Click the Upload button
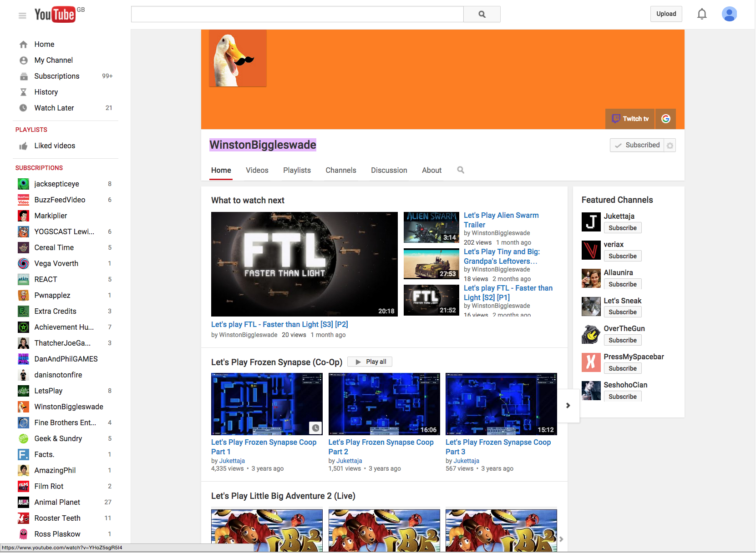This screenshot has width=756, height=553. (x=666, y=14)
